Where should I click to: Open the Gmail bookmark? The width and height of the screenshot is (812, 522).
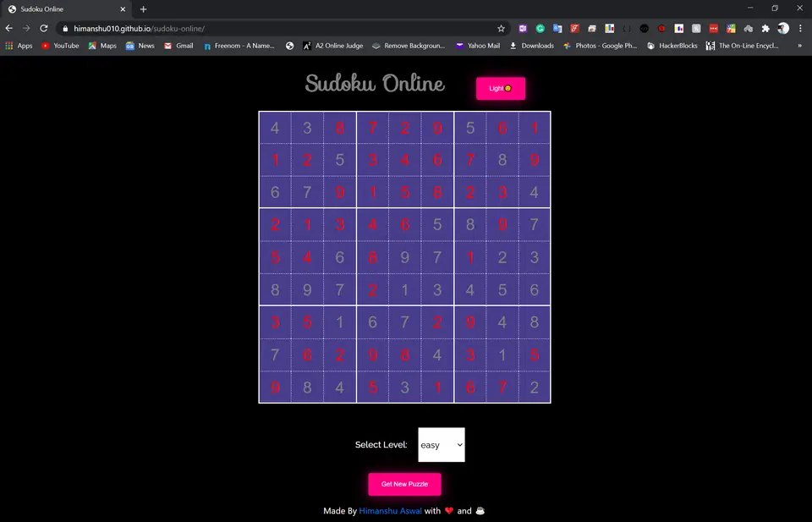[178, 46]
